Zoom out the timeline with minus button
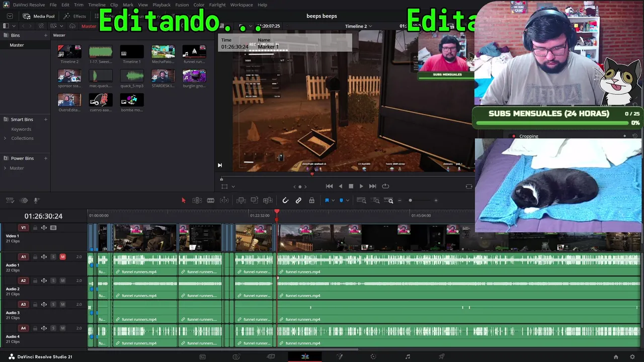This screenshot has height=362, width=644. coord(399,201)
